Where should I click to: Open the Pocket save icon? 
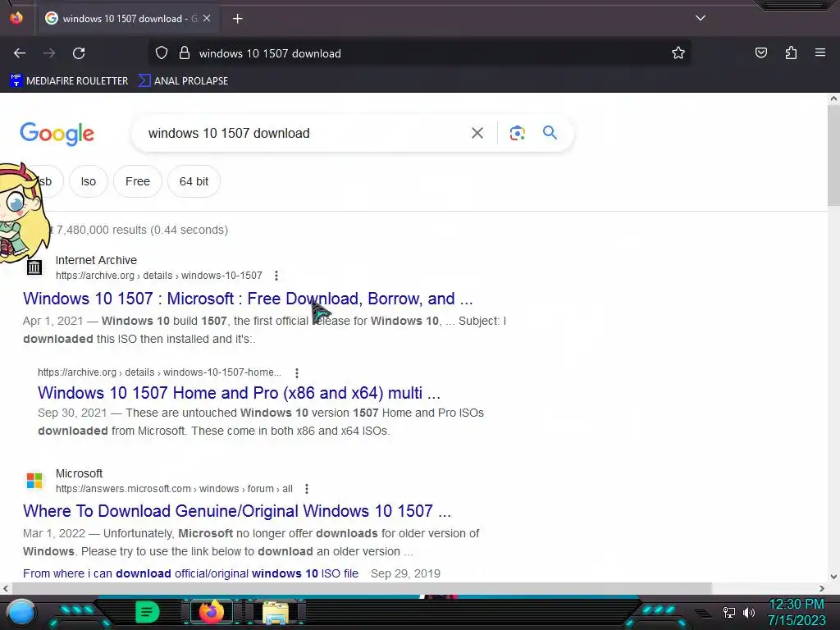pyautogui.click(x=761, y=52)
